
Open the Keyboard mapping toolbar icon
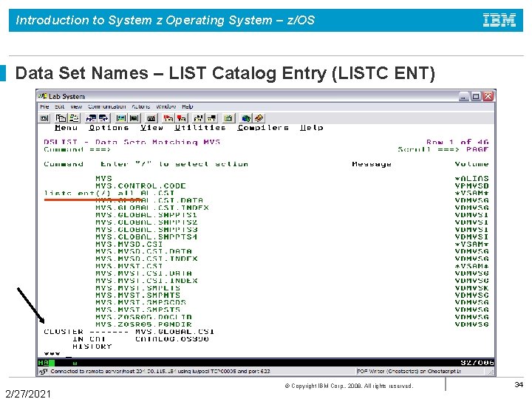[151, 118]
